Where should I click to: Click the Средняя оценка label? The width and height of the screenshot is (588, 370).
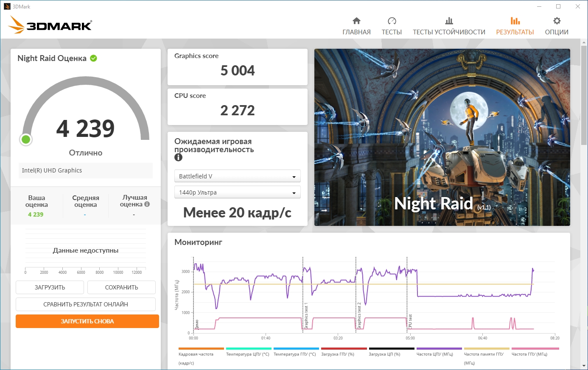(x=86, y=201)
